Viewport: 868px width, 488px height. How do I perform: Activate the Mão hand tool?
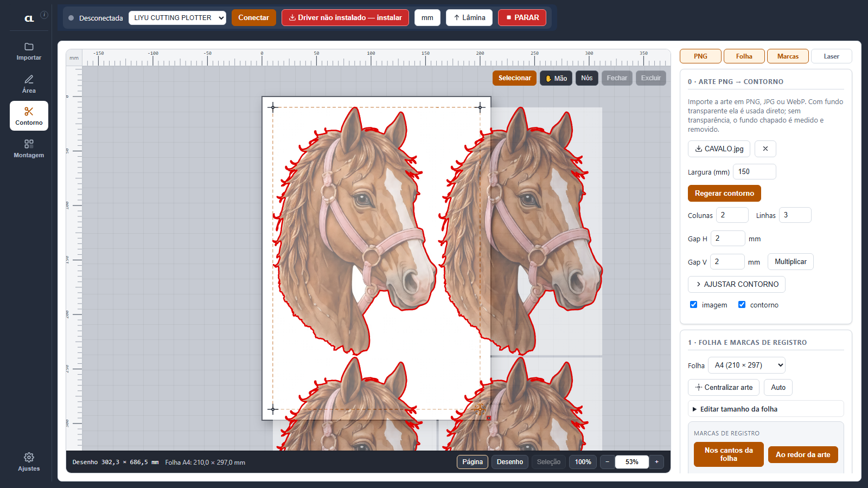(x=556, y=78)
